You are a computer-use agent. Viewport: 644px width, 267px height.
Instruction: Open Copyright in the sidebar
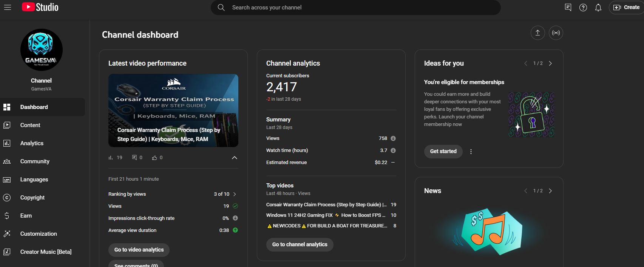(x=42, y=198)
